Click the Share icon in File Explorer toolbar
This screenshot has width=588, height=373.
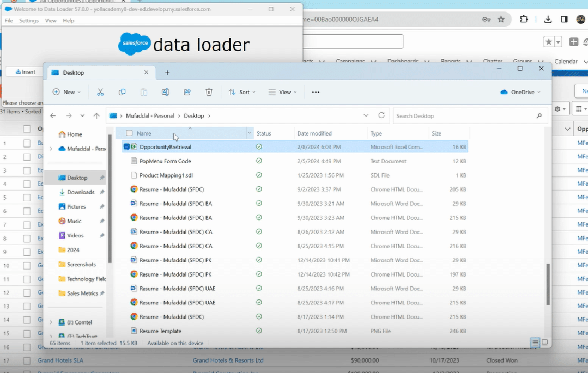click(187, 92)
